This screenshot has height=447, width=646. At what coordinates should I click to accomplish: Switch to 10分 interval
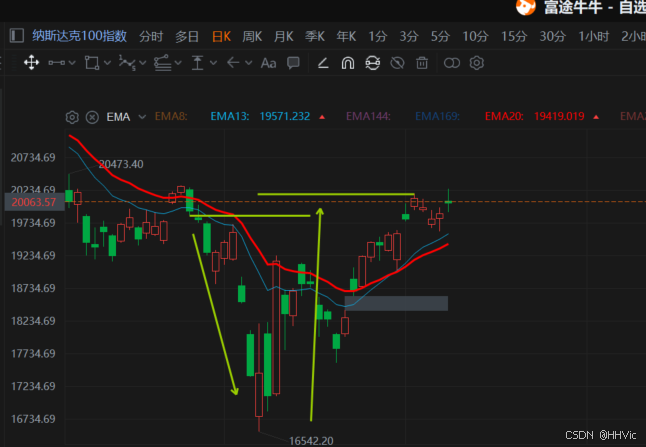(475, 37)
